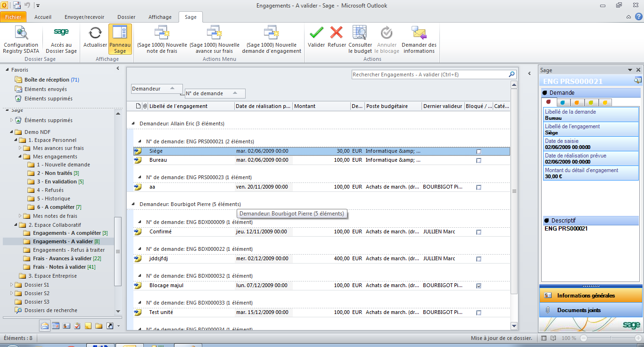Click the Demandeur grouping button
Image resolution: width=644 pixels, height=347 pixels.
156,89
